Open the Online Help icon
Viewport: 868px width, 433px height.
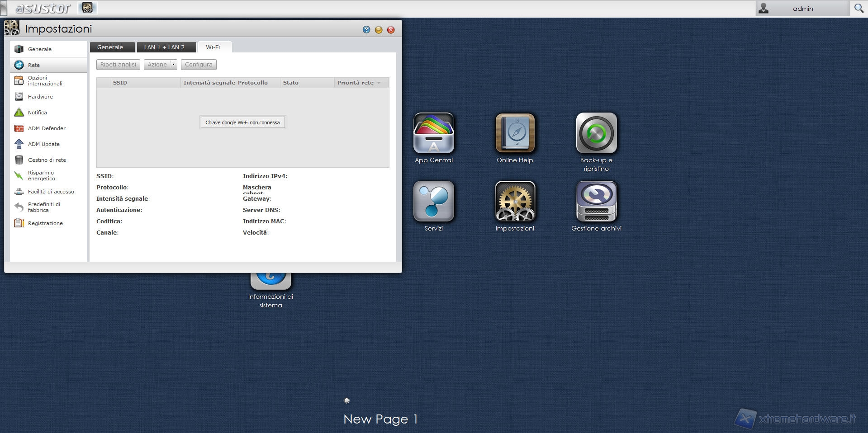[515, 134]
